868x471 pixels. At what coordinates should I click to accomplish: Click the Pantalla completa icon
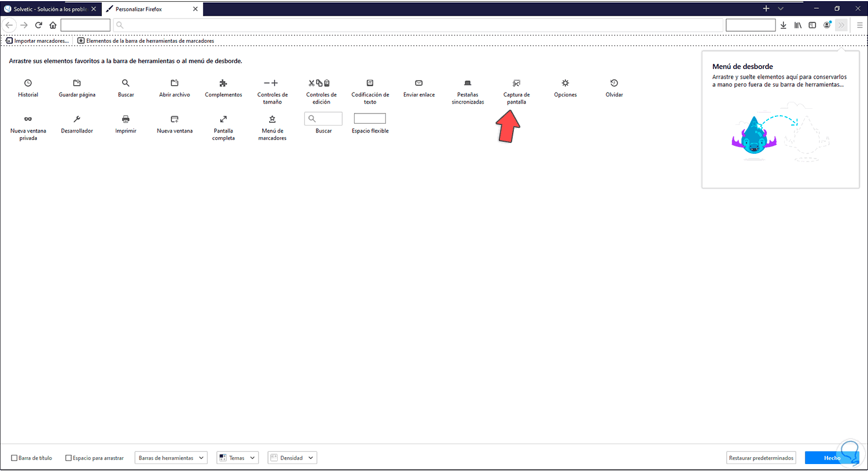coord(223,119)
